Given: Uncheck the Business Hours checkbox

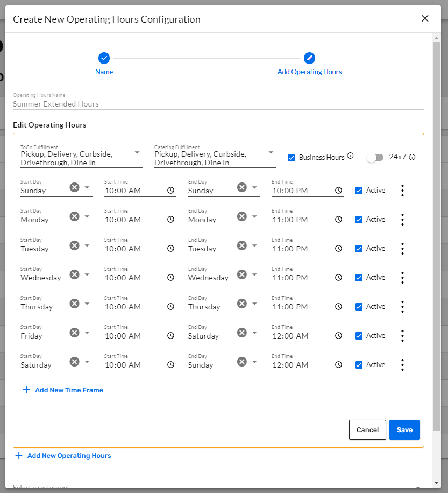Looking at the screenshot, I should (291, 158).
